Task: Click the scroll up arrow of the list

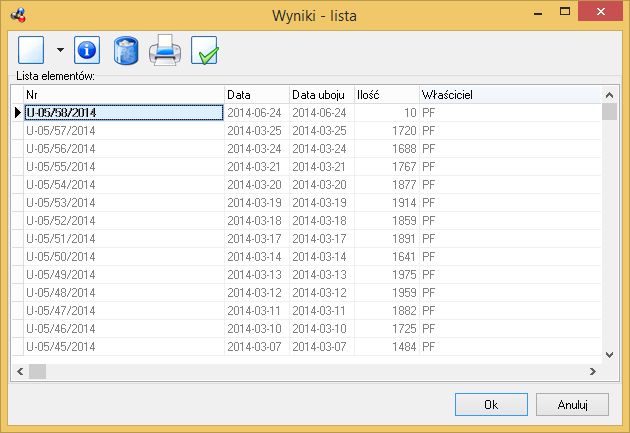Action: (x=610, y=95)
